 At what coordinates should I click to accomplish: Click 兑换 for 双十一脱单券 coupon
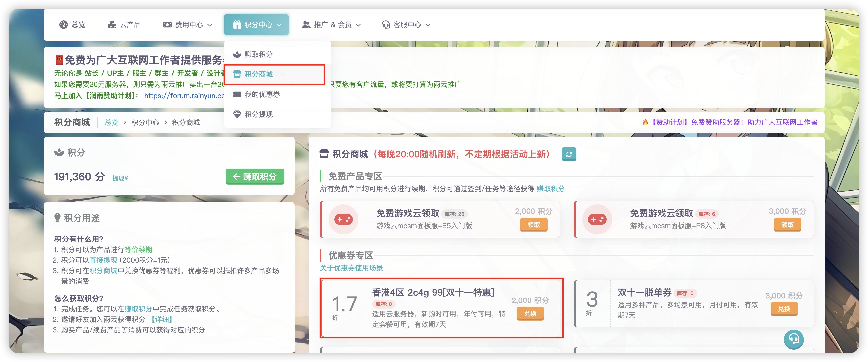point(784,309)
